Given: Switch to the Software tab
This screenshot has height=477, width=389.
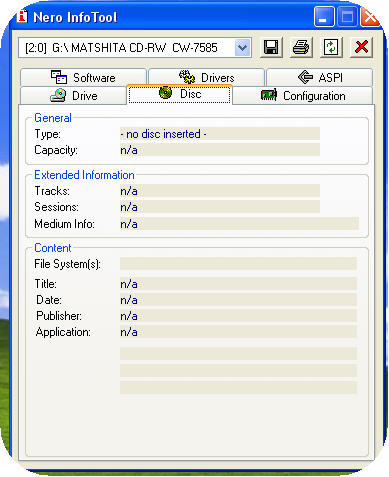Looking at the screenshot, I should pos(83,78).
